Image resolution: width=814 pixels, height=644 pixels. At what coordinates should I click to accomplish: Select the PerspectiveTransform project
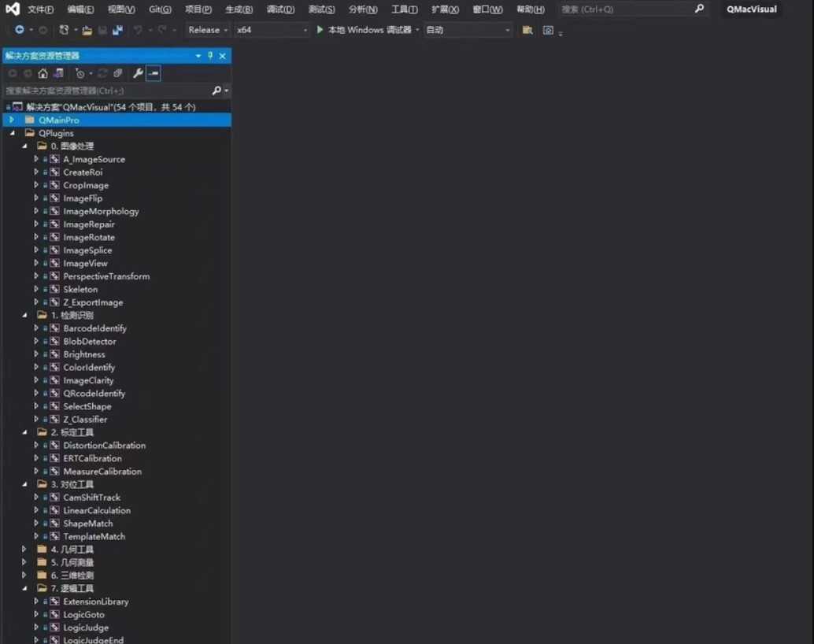click(x=106, y=276)
